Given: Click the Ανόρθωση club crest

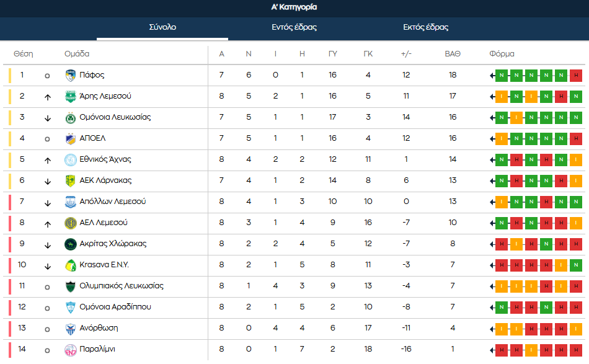Looking at the screenshot, I should click(x=71, y=328).
